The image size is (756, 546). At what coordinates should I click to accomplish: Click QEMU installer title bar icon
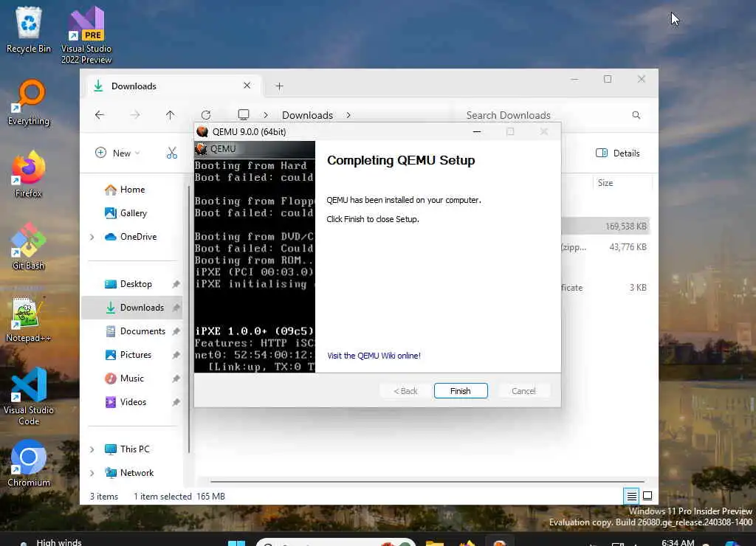[x=202, y=131]
